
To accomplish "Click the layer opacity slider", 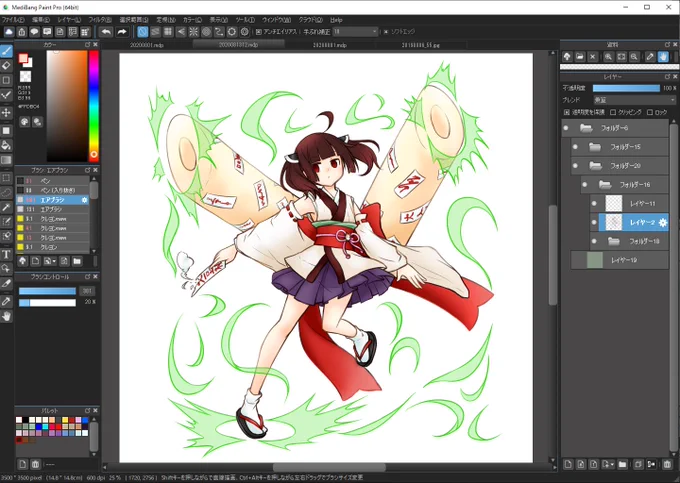I will coord(626,88).
